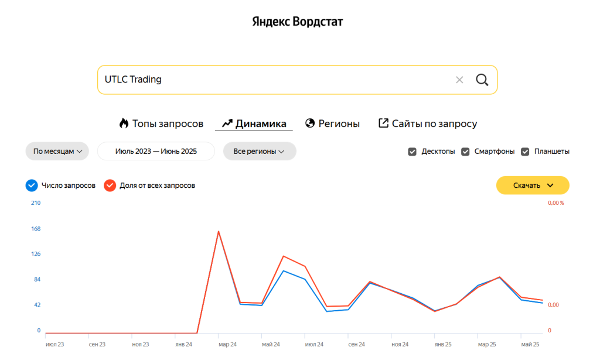Uncheck the Смартфоны checkbox
Screen dimensions: 600x364
click(x=465, y=152)
